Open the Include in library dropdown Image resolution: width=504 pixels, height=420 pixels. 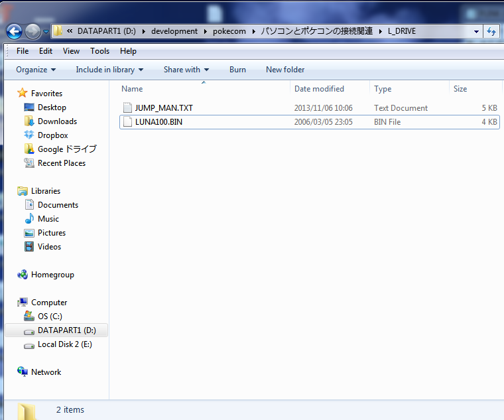(109, 70)
